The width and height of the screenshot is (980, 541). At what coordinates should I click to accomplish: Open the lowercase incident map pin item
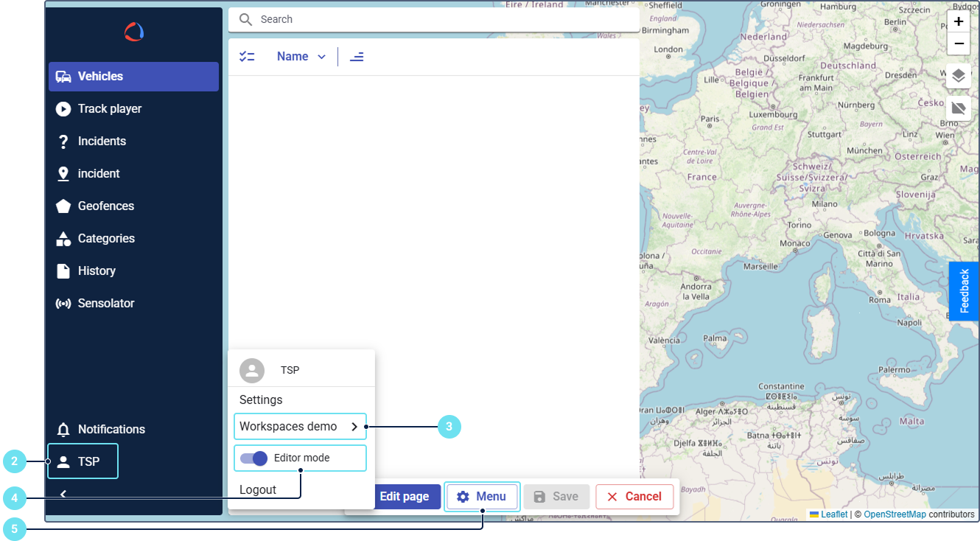click(134, 174)
